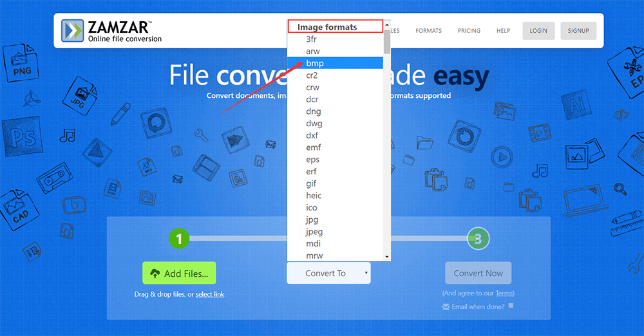Pick gif from the format list
The width and height of the screenshot is (644, 336).
click(312, 183)
